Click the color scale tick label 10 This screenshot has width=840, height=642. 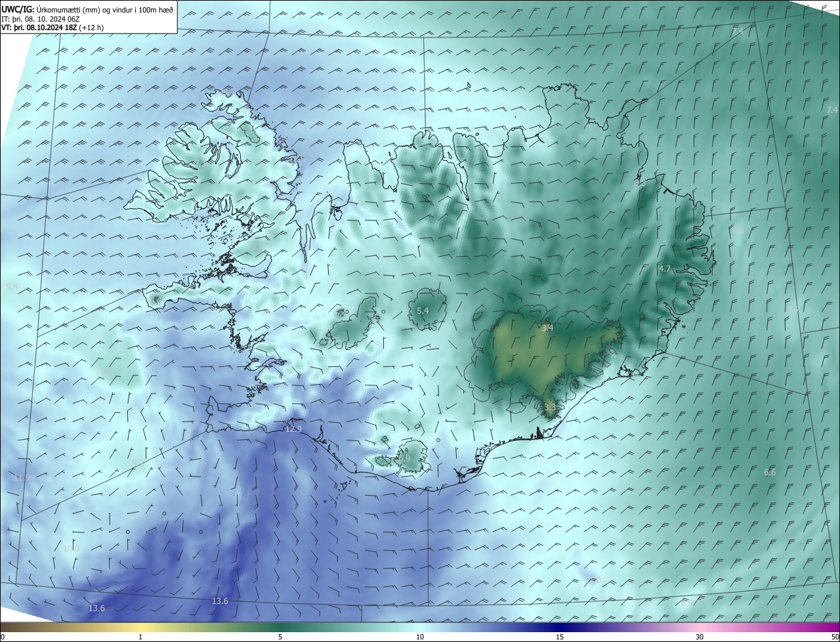pyautogui.click(x=420, y=637)
